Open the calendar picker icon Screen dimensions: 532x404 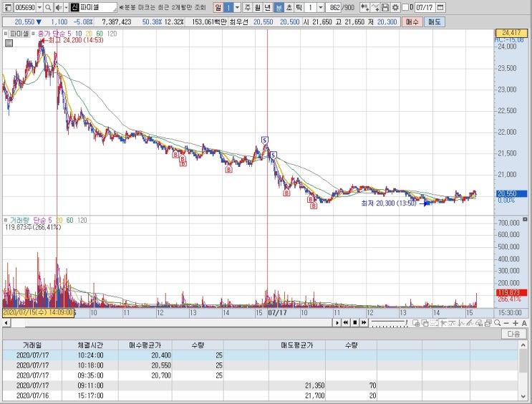440,7
